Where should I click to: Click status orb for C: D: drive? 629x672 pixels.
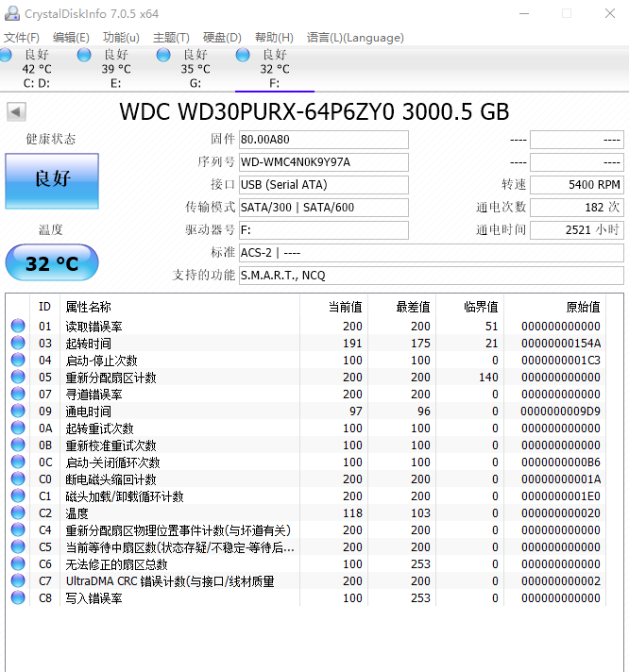coord(10,55)
